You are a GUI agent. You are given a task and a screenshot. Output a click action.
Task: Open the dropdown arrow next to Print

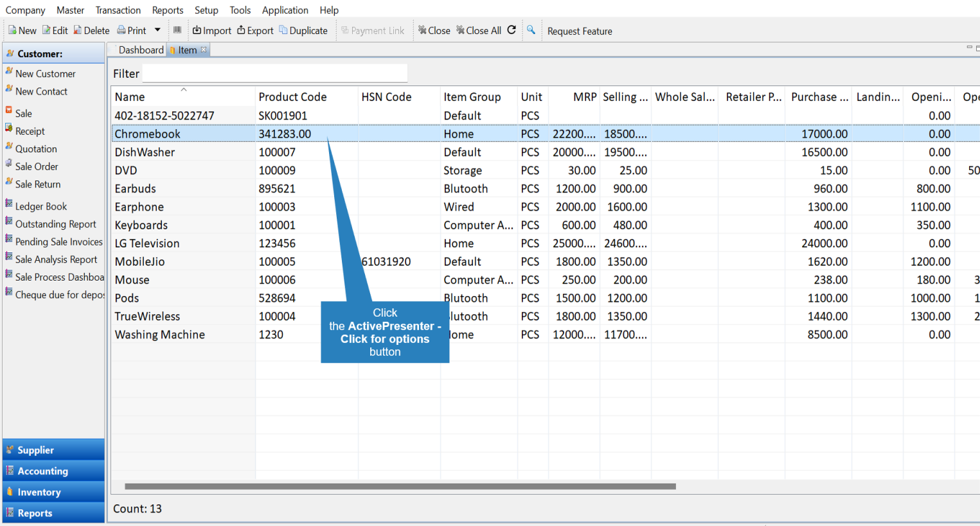tap(157, 30)
